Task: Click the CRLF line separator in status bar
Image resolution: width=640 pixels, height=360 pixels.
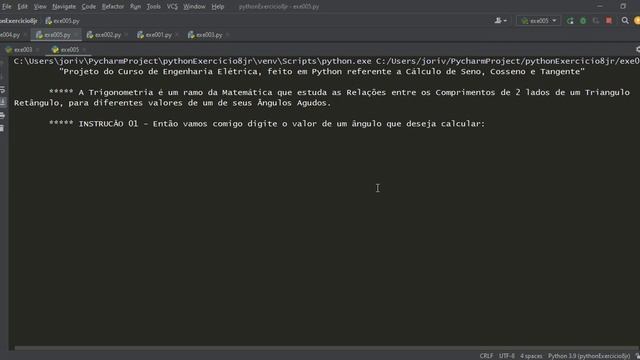Action: coord(486,356)
